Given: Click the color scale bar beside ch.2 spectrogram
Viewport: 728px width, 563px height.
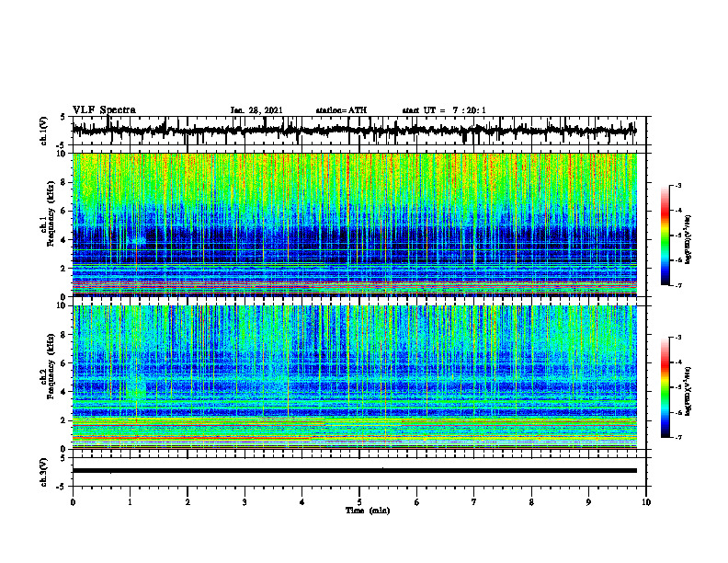Looking at the screenshot, I should pos(665,387).
